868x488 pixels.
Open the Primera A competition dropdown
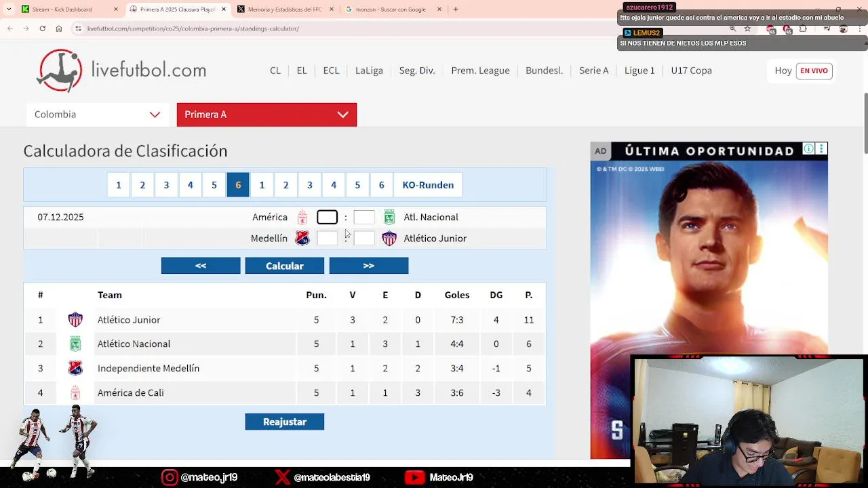coord(267,115)
